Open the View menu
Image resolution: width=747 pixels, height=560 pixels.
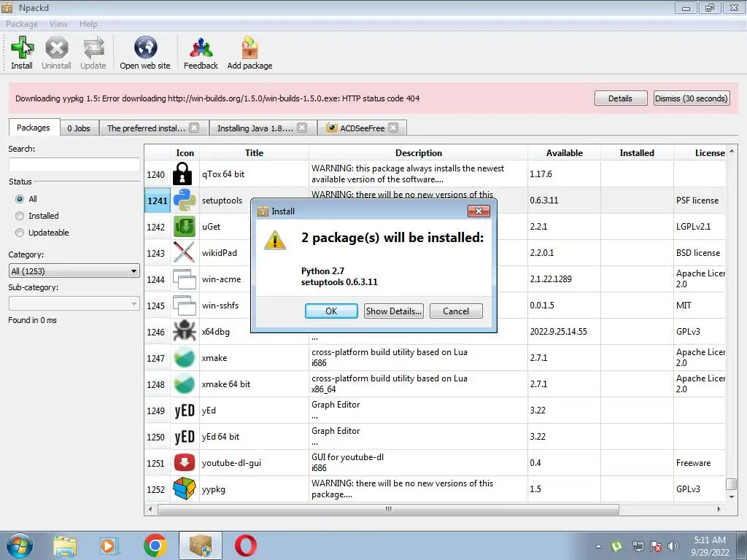(x=58, y=24)
